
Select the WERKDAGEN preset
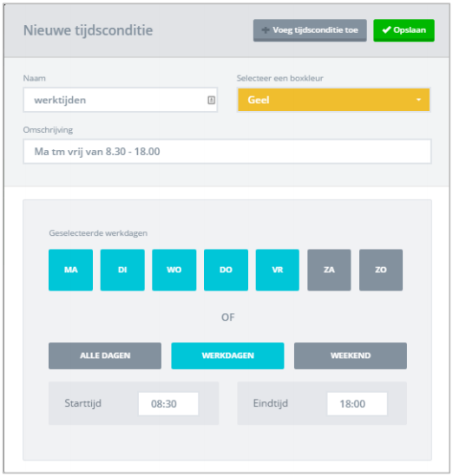pyautogui.click(x=227, y=355)
